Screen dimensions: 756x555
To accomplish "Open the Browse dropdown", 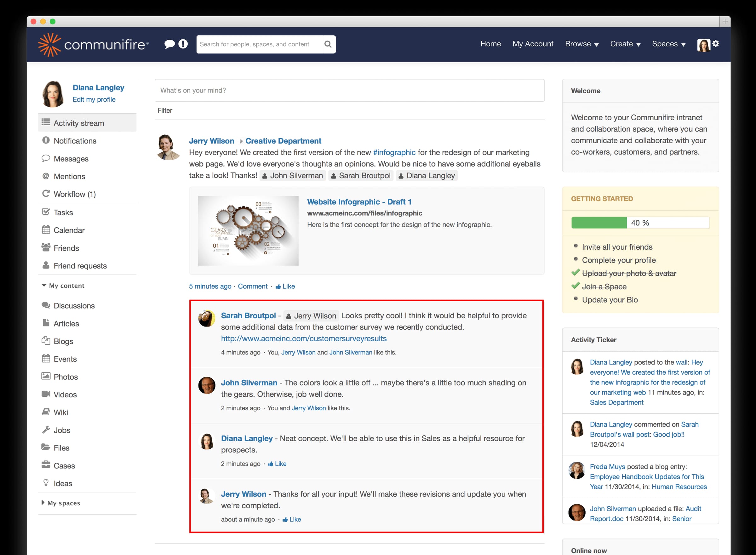I will pyautogui.click(x=582, y=44).
